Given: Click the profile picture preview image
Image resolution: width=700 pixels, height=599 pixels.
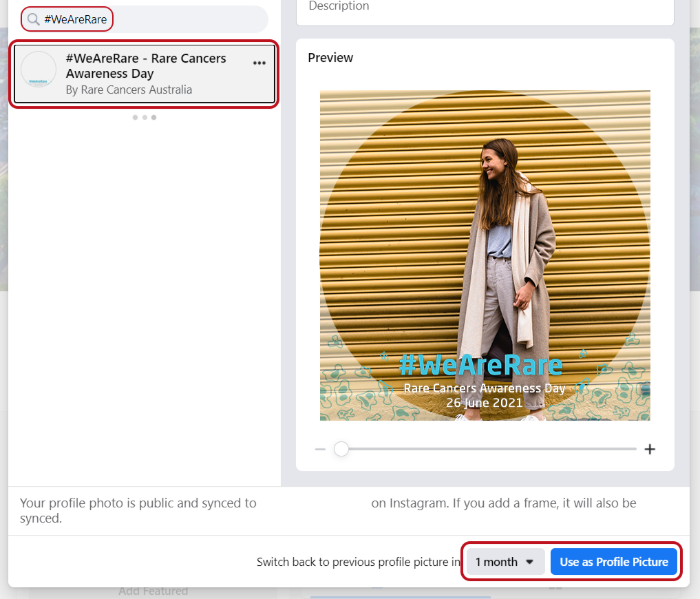Looking at the screenshot, I should [485, 255].
